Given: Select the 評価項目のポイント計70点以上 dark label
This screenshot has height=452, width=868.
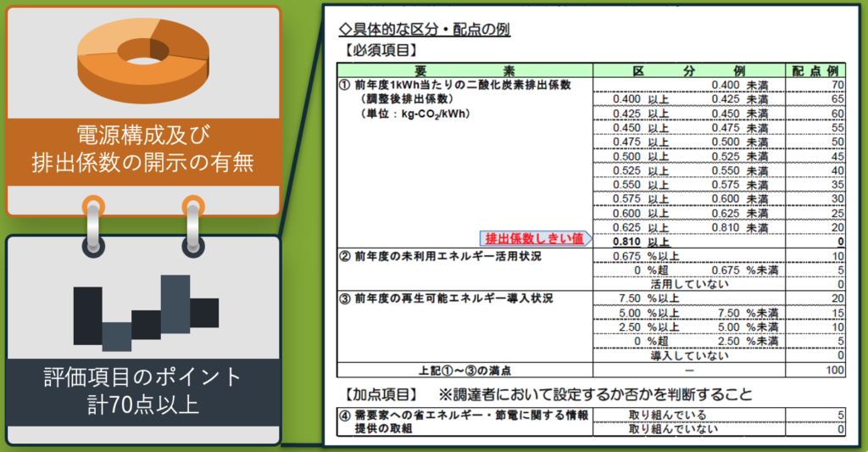Looking at the screenshot, I should pos(142,390).
